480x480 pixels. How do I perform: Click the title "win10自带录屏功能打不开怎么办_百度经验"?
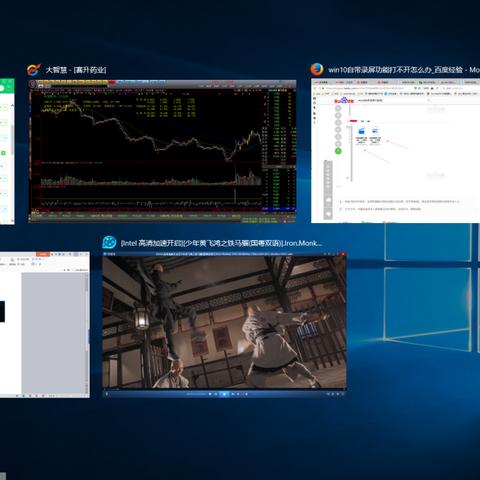(x=395, y=70)
